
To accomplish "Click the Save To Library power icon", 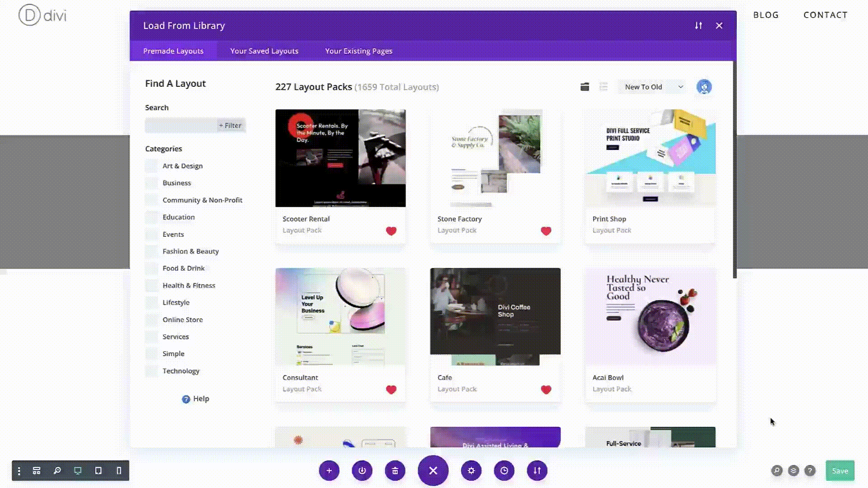I will pyautogui.click(x=362, y=471).
